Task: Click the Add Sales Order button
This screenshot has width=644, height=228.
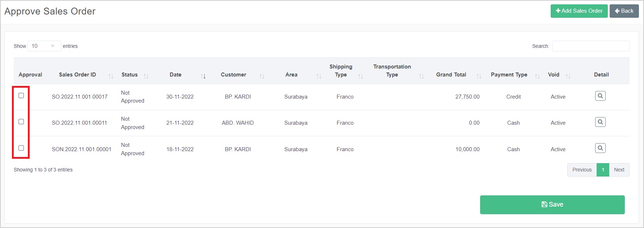Action: tap(579, 11)
